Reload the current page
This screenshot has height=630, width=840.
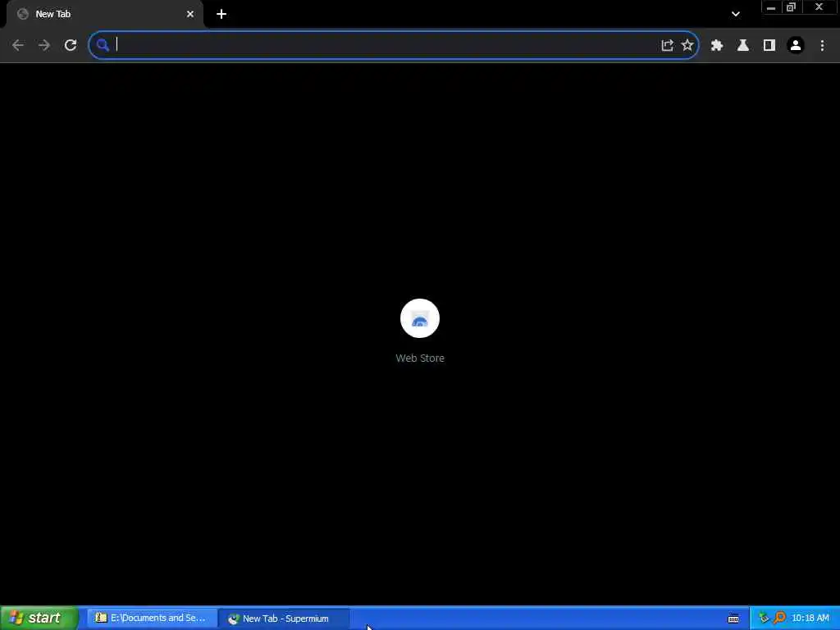[71, 46]
